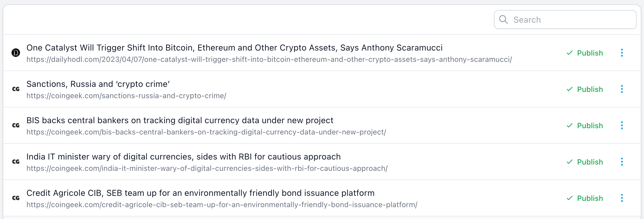
Task: Open the dailyhodl.com article URL
Action: [269, 59]
